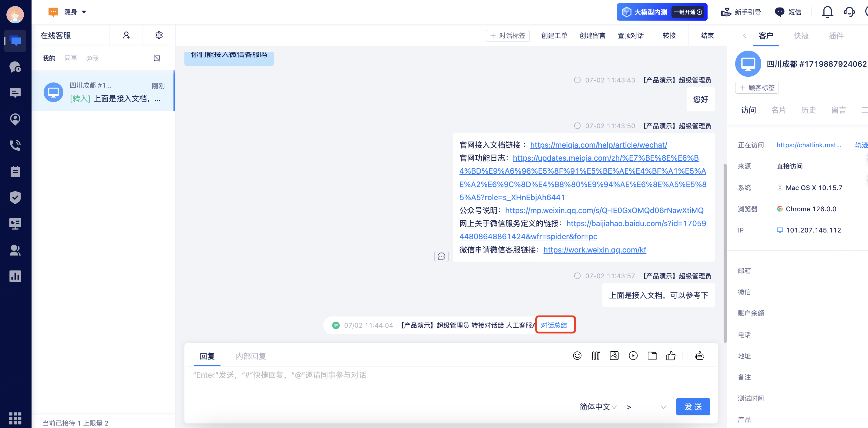Switch to 快捷 tab in right panel
The width and height of the screenshot is (868, 428).
(801, 36)
